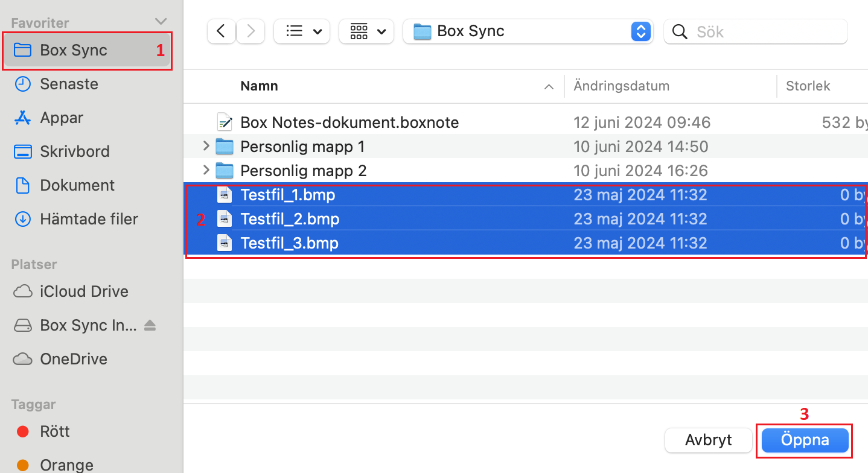This screenshot has height=473, width=868.
Task: Expand the Personlig mapp 2 folder
Action: [206, 170]
